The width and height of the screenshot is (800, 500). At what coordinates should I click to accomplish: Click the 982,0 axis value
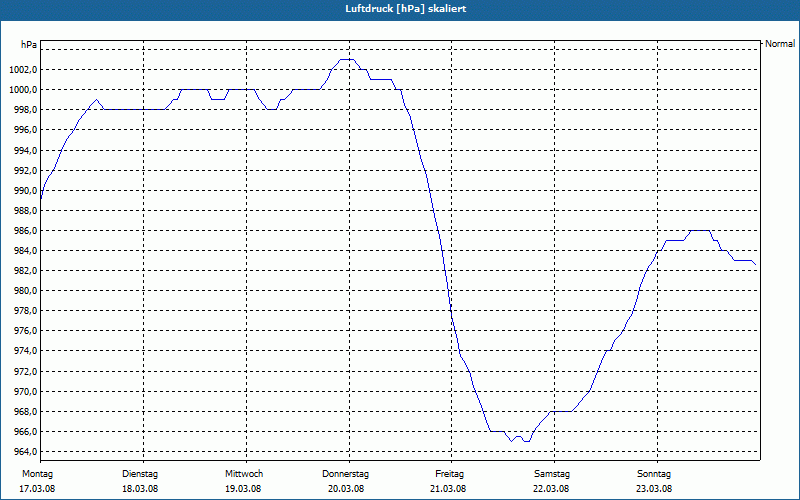[25, 270]
